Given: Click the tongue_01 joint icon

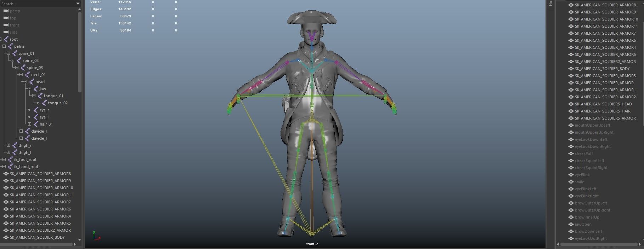Looking at the screenshot, I should click(40, 96).
